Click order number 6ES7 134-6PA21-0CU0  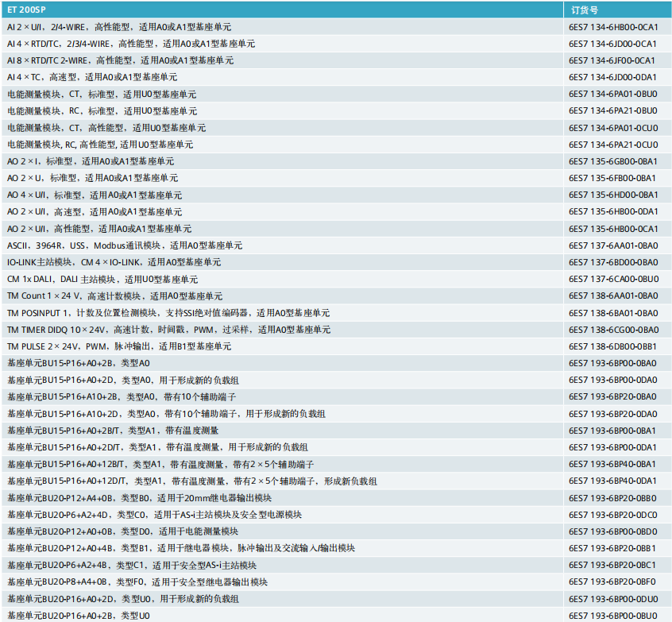tap(613, 145)
